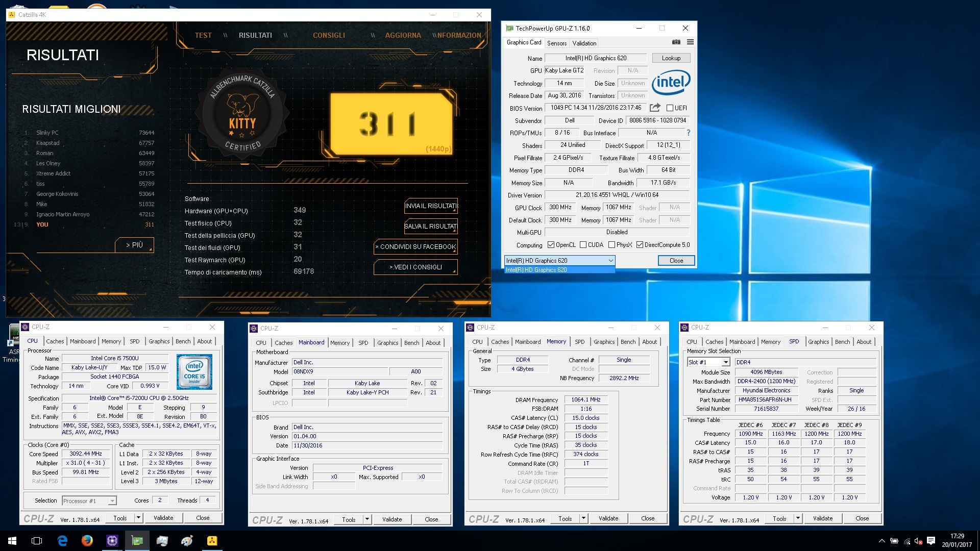
Task: Click the YOU row in results list
Action: pyautogui.click(x=84, y=224)
